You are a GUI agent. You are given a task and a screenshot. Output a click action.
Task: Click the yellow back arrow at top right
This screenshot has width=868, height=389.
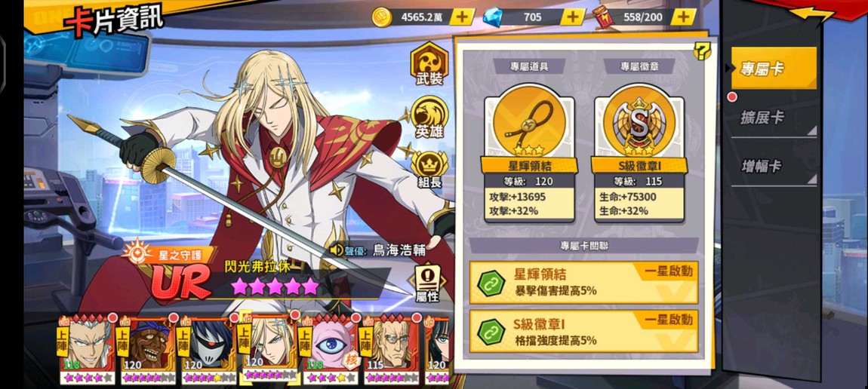click(x=813, y=14)
